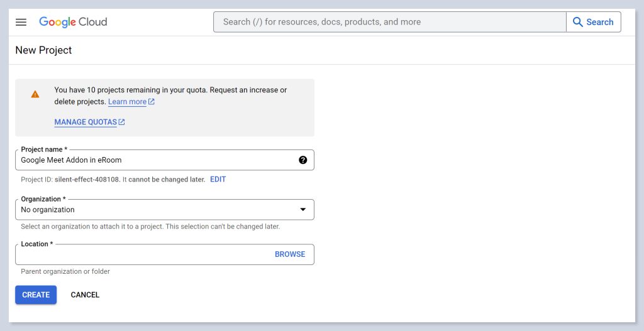Click the Google Cloud logo

pos(73,22)
